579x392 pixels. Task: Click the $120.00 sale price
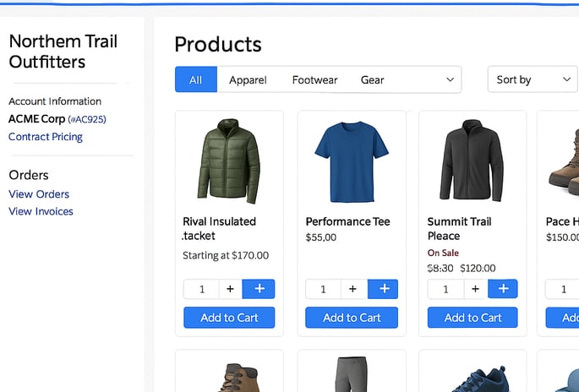point(478,268)
